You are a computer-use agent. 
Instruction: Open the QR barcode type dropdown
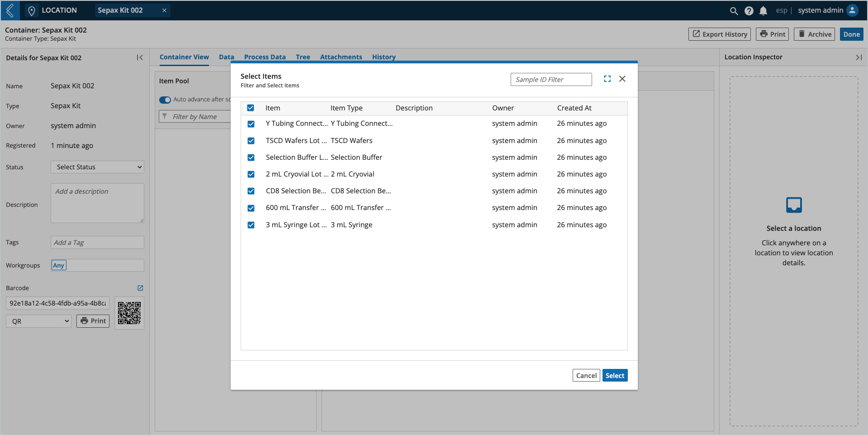pyautogui.click(x=38, y=321)
